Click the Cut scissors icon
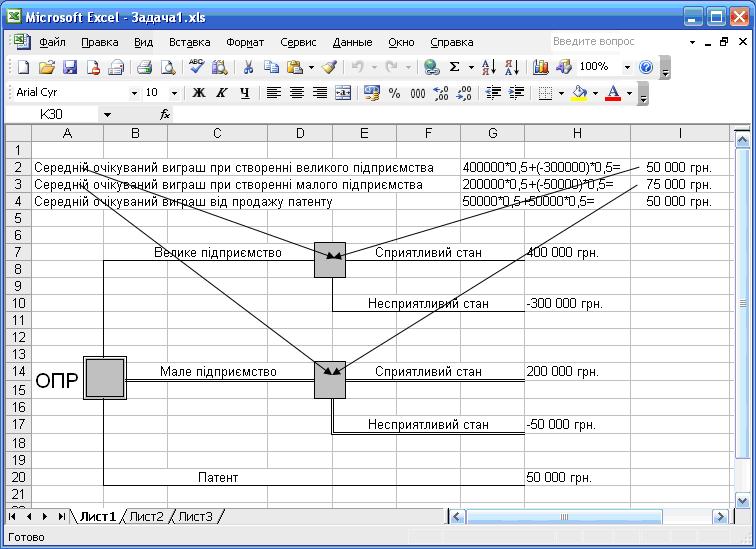 (x=247, y=67)
